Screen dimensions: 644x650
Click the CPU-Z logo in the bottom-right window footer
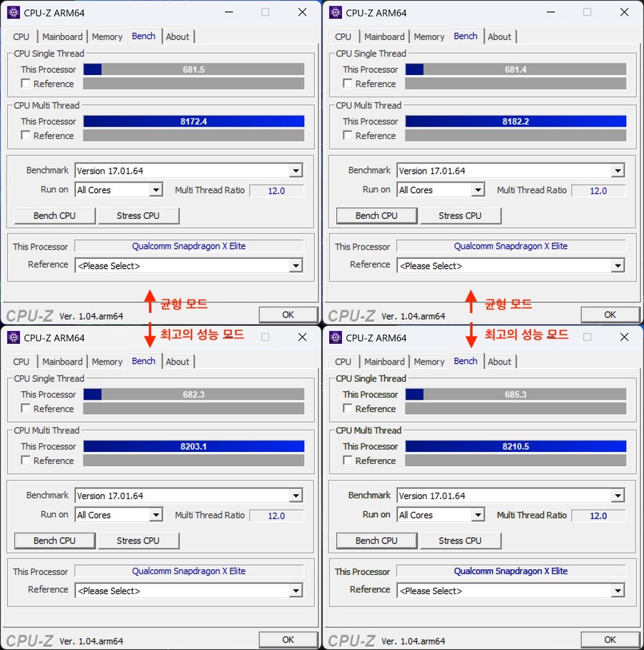coord(351,639)
